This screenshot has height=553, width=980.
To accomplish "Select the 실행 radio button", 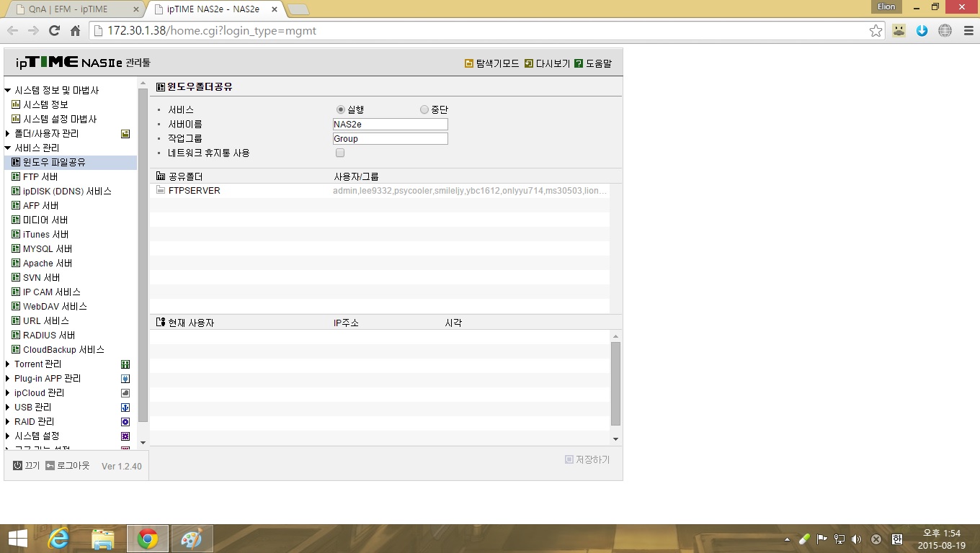I will point(341,110).
